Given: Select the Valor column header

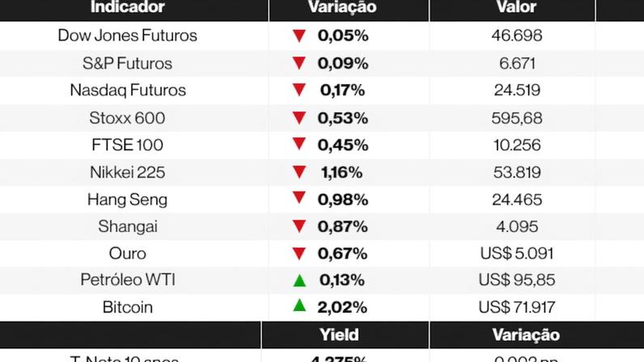Looking at the screenshot, I should [517, 8].
